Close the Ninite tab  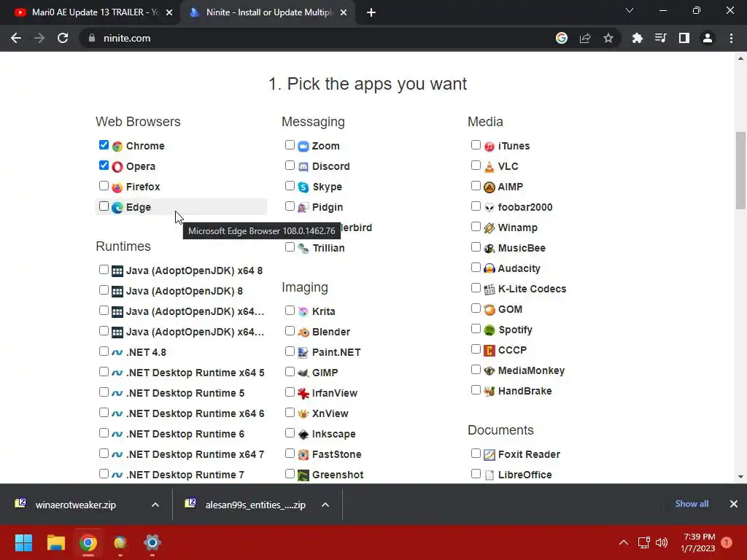(x=344, y=12)
